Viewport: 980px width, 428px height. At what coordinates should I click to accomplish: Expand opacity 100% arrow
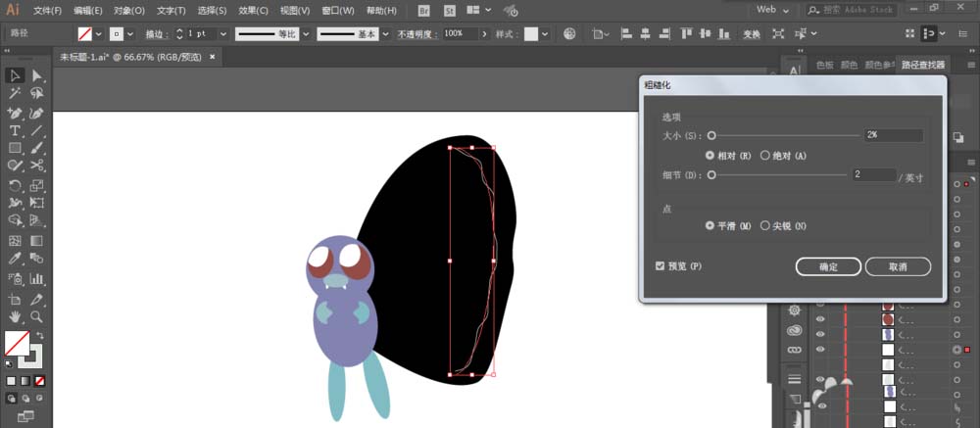pyautogui.click(x=484, y=33)
